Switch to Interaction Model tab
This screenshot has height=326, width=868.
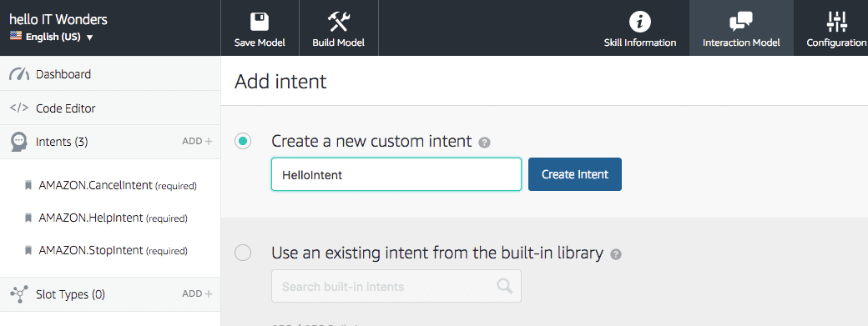pos(741,28)
